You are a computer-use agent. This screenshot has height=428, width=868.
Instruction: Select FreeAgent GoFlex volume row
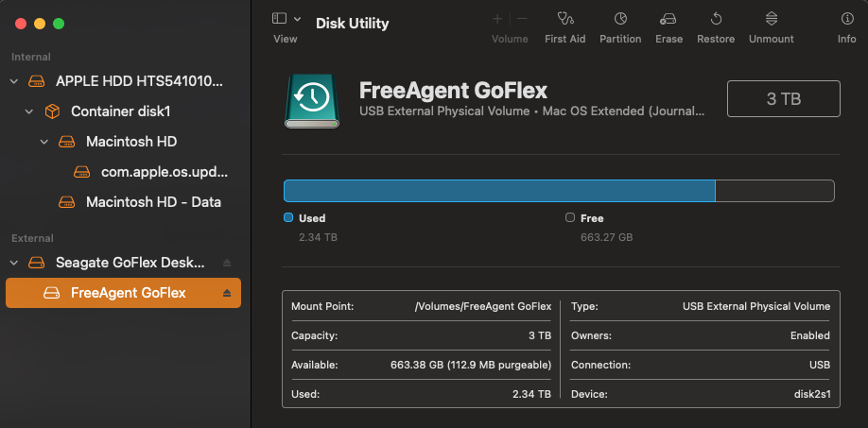tap(124, 293)
